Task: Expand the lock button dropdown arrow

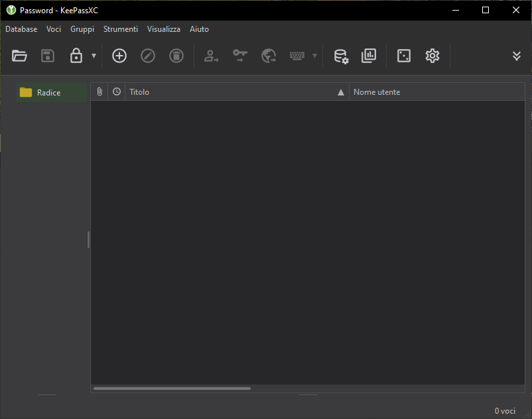Action: (94, 56)
